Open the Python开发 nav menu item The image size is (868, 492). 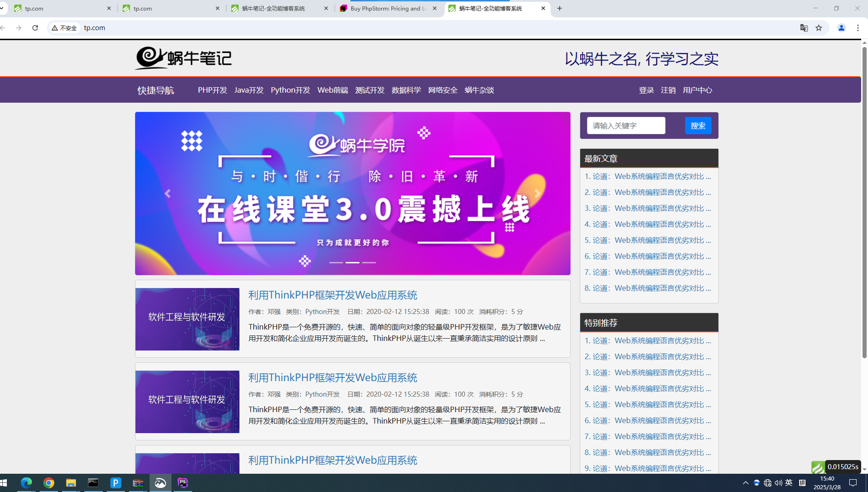coord(290,90)
